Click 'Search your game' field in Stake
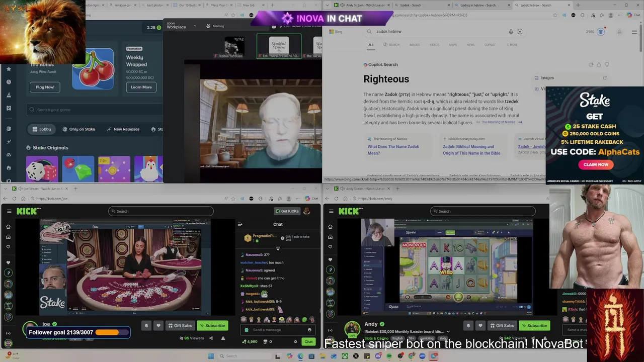This screenshot has width=644, height=362. pos(96,110)
